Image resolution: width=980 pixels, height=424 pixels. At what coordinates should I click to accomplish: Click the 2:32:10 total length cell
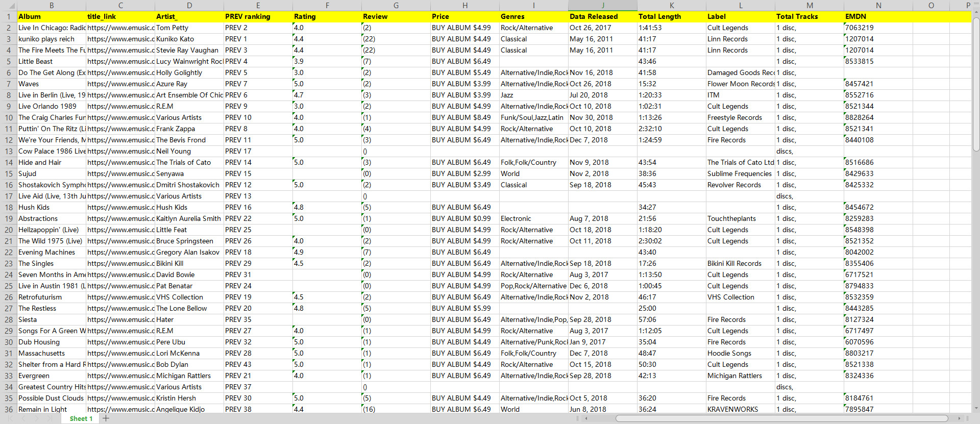point(672,129)
